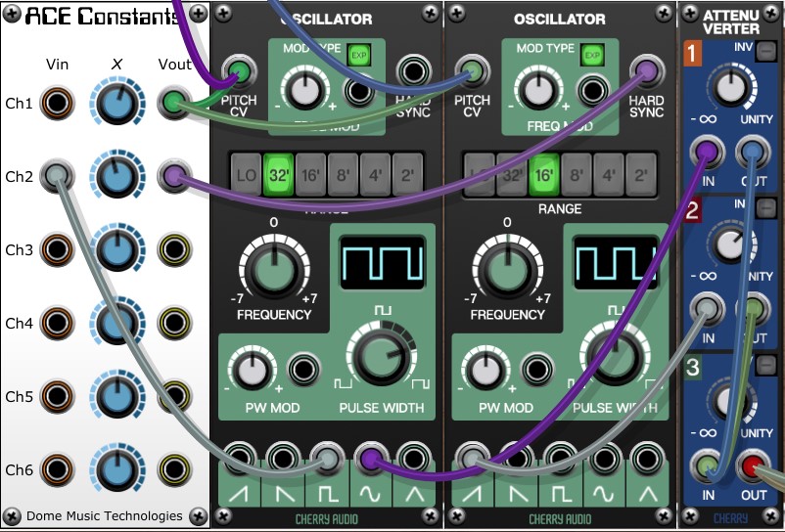Toggle second oscillator's EXP mod type

593,55
